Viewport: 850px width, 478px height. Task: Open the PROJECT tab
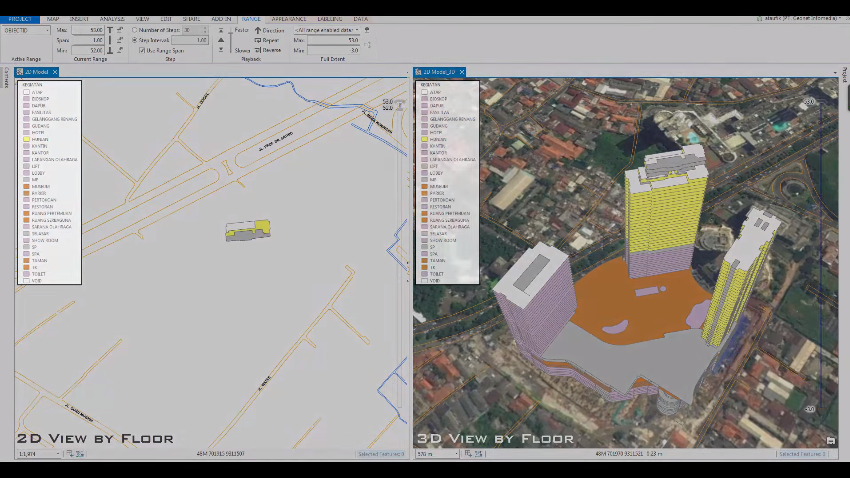pyautogui.click(x=19, y=19)
